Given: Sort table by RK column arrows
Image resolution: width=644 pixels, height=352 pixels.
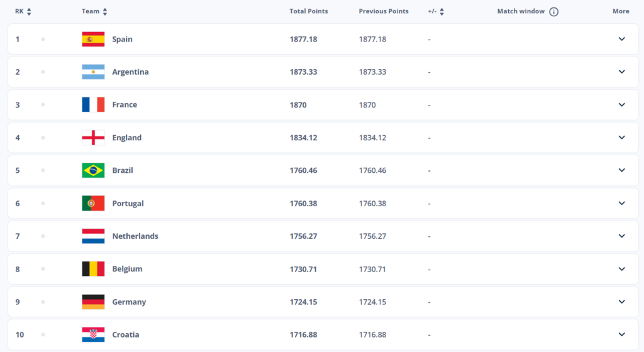Looking at the screenshot, I should pos(29,12).
